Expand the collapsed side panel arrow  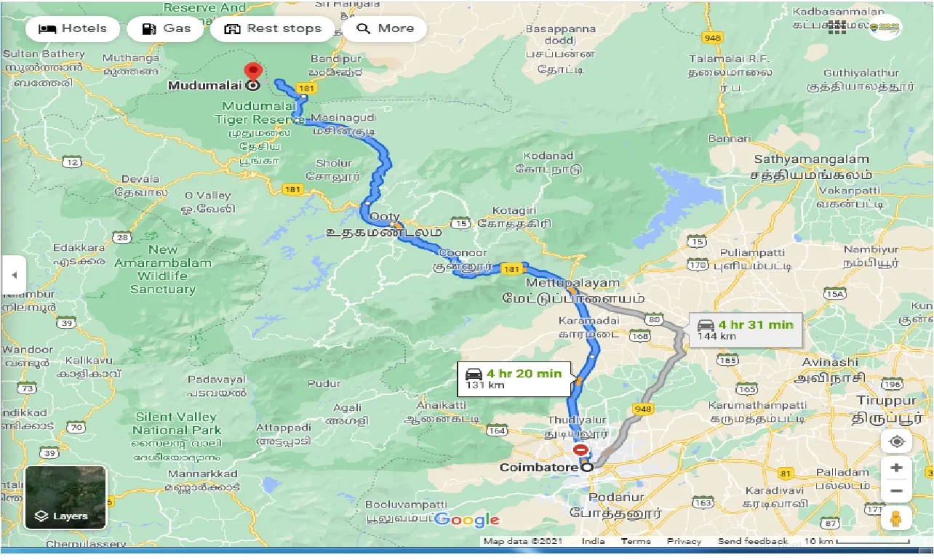(x=14, y=276)
